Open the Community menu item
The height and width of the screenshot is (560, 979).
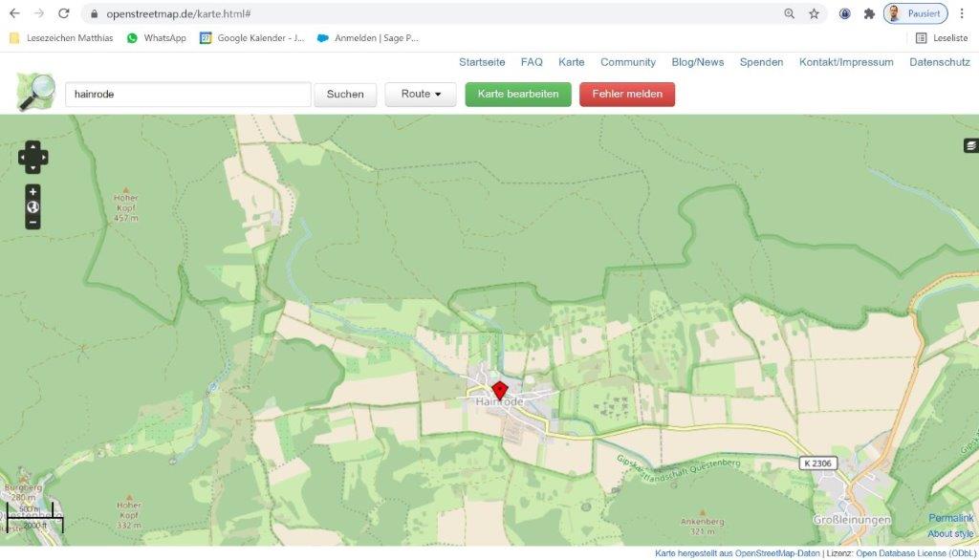point(627,62)
